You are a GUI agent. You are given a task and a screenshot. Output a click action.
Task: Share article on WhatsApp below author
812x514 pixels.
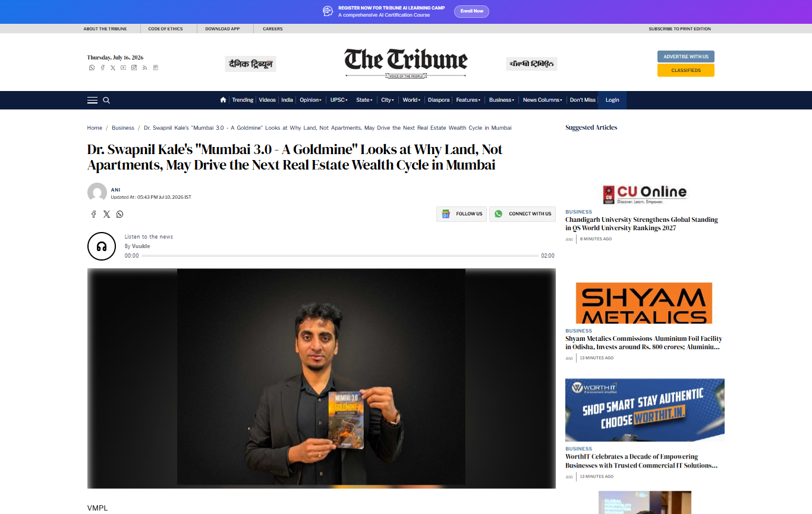point(119,214)
